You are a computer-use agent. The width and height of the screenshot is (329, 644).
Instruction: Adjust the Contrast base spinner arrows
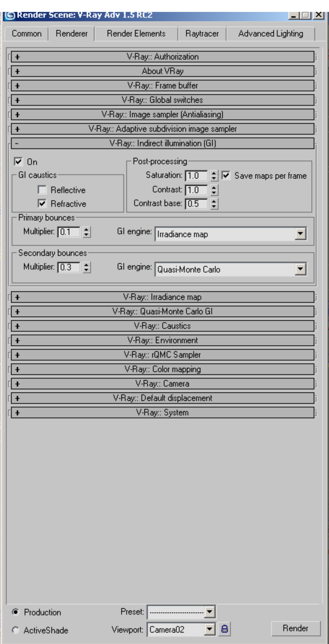click(x=214, y=204)
